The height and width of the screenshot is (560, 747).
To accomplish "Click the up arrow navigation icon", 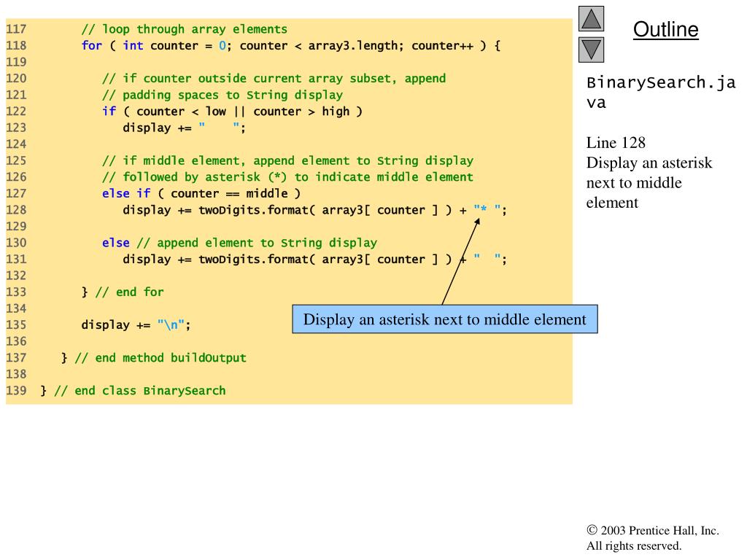I will (x=591, y=18).
